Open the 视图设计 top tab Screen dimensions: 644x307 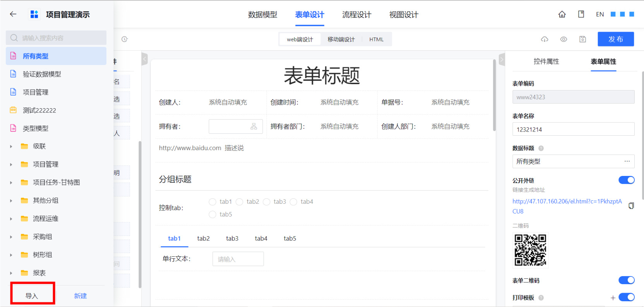[x=404, y=15]
